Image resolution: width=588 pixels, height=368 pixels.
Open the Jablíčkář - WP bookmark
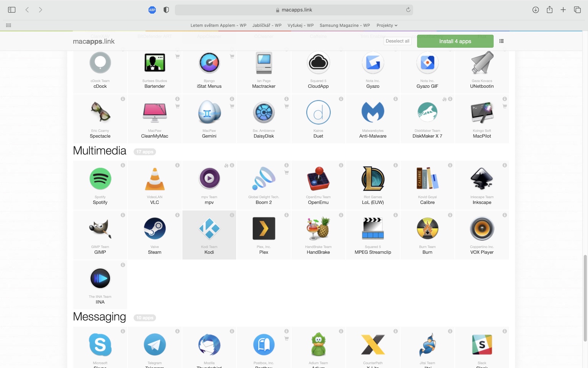[267, 25]
